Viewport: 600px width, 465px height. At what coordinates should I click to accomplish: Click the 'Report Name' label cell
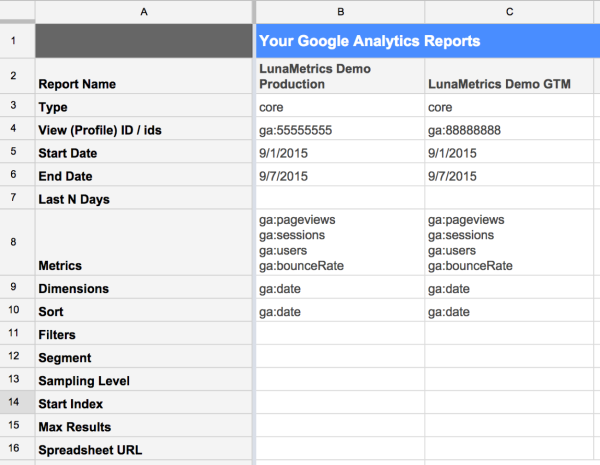coord(143,76)
